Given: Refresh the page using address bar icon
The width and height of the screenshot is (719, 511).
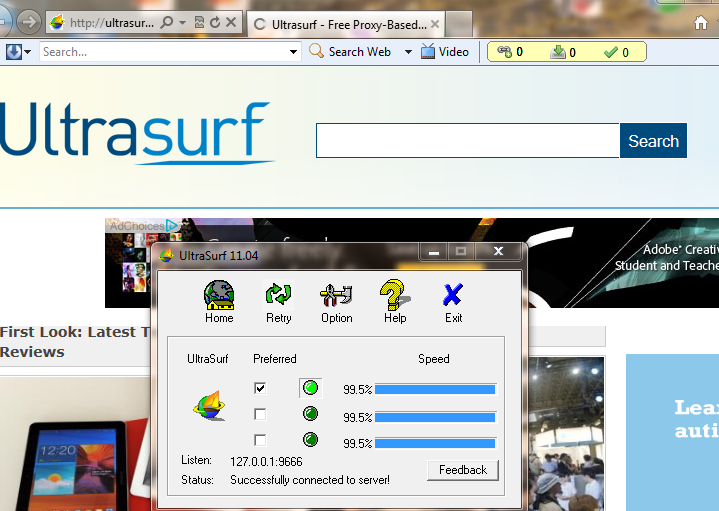Looking at the screenshot, I should [x=215, y=22].
